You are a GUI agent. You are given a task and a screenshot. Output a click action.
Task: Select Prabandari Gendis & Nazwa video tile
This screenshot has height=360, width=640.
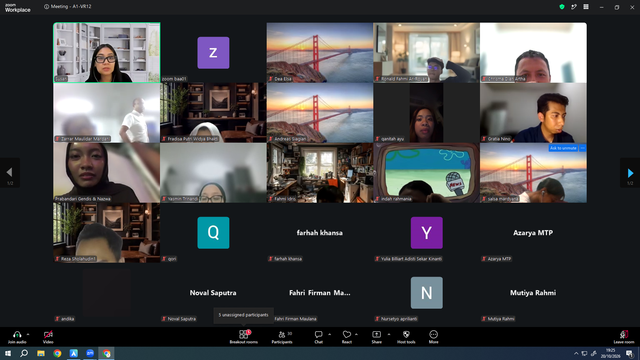coord(107,173)
